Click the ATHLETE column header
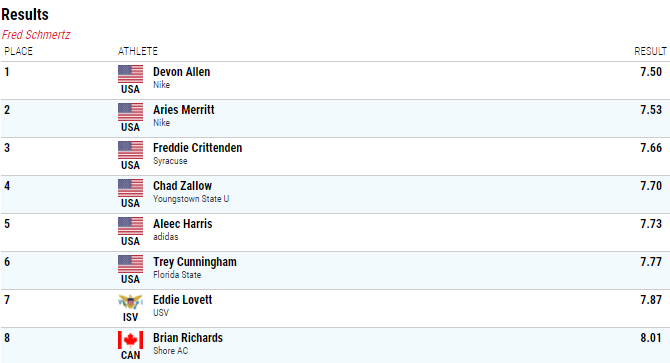Viewport: 670px width, 363px height. [x=138, y=51]
